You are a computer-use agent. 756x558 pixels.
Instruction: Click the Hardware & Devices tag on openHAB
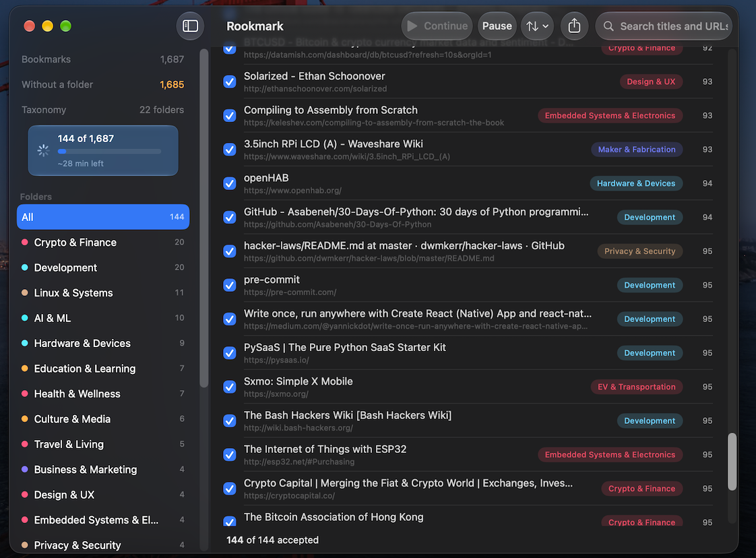(x=636, y=183)
